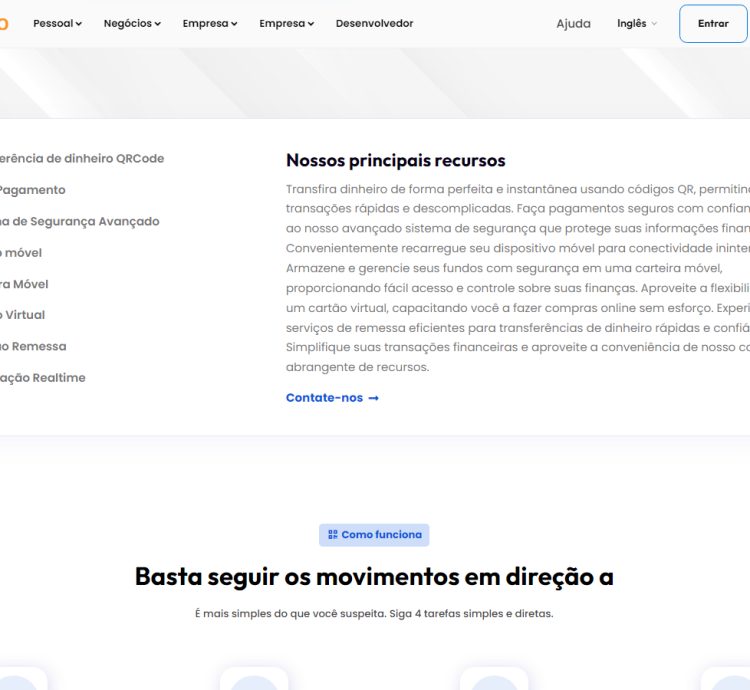Click the orange logo in the header
Viewport: 750px width, 690px height.
pyautogui.click(x=3, y=24)
